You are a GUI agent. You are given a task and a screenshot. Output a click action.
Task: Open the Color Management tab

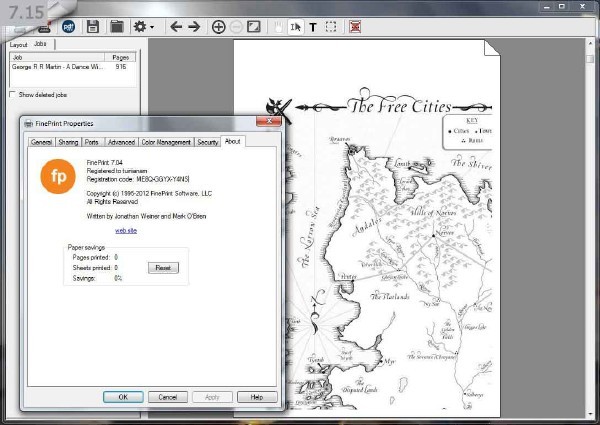coord(166,142)
